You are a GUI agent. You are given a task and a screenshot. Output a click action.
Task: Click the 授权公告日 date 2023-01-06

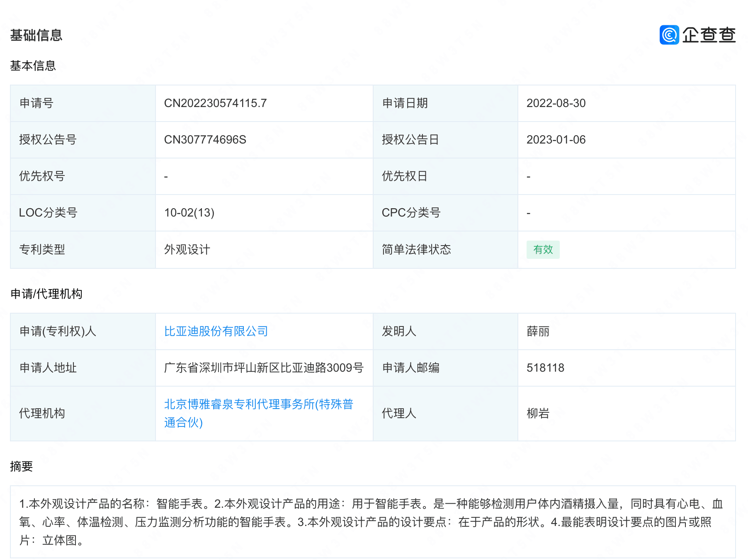[556, 139]
